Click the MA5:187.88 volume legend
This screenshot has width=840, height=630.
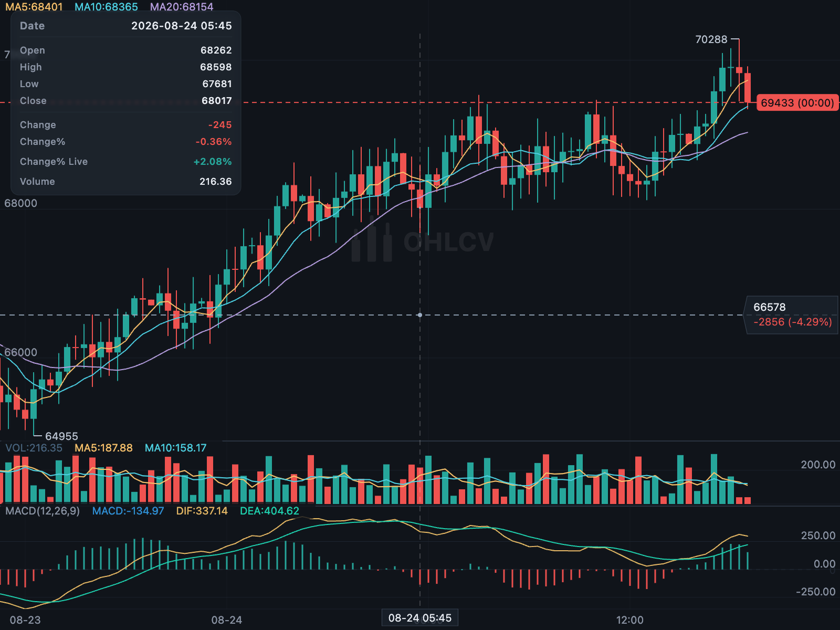tap(103, 448)
